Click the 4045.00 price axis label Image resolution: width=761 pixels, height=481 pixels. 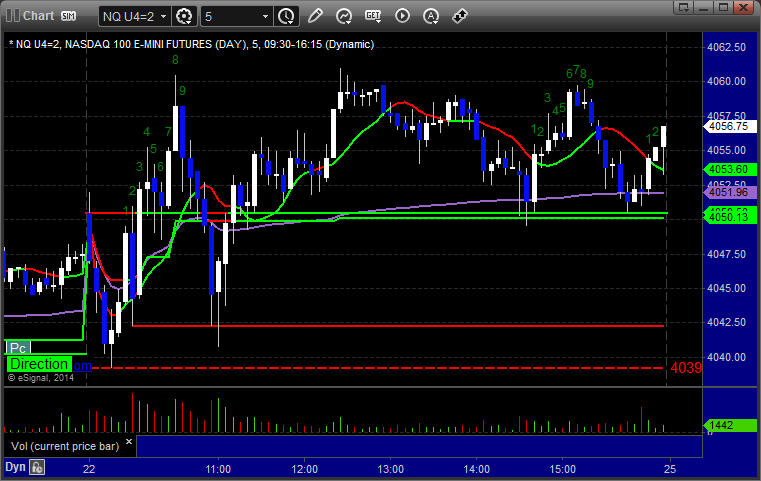(727, 288)
